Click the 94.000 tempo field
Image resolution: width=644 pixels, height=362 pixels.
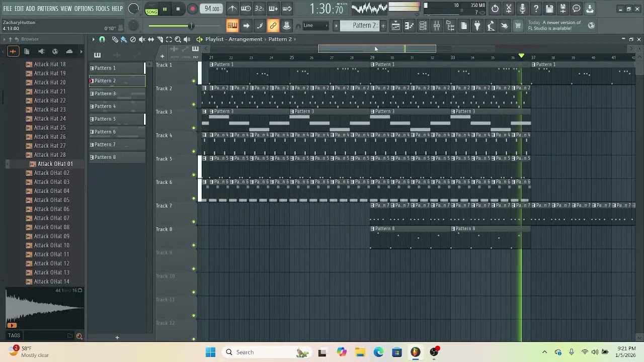[211, 9]
